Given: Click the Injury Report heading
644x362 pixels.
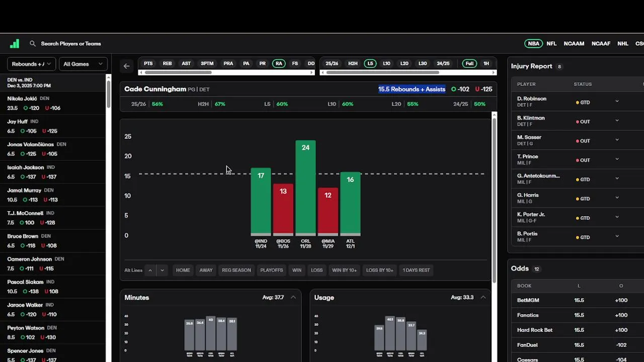Looking at the screenshot, I should click(x=532, y=66).
